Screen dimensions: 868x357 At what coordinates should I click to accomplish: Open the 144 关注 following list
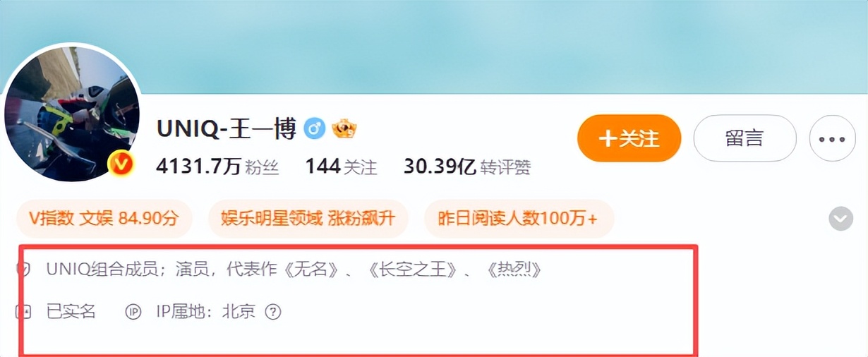tap(341, 167)
